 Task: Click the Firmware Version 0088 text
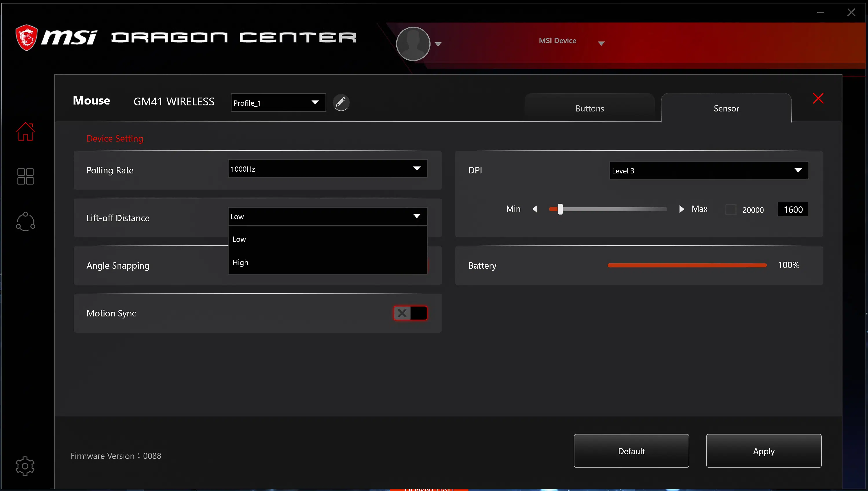click(116, 456)
